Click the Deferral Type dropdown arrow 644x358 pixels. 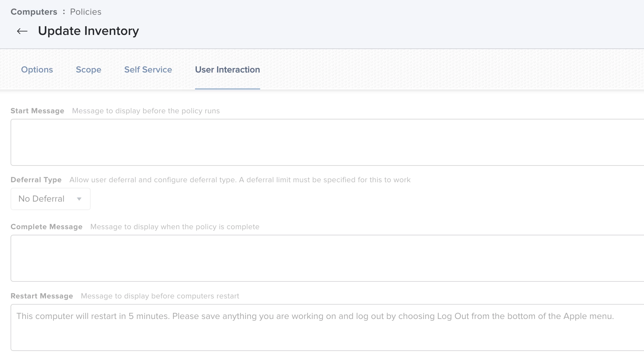[x=79, y=199]
